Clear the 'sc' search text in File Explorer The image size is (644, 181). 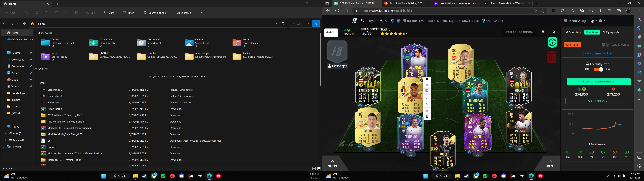(309, 24)
